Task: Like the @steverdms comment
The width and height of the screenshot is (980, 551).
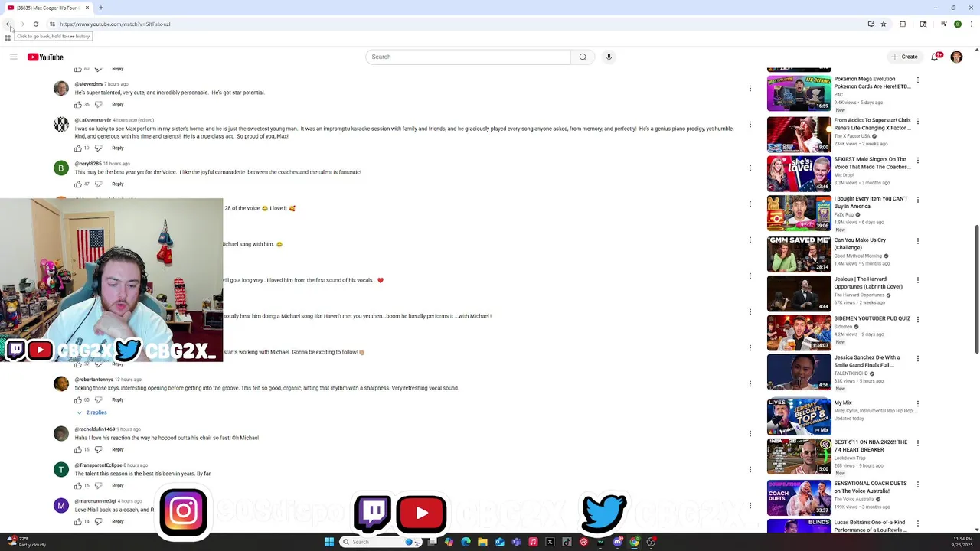Action: coord(78,104)
